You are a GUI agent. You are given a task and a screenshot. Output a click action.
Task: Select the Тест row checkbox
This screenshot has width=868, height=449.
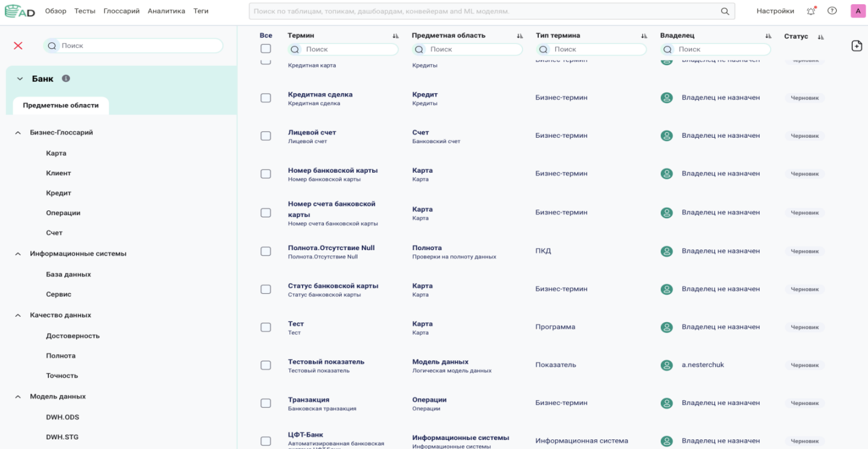(x=266, y=327)
